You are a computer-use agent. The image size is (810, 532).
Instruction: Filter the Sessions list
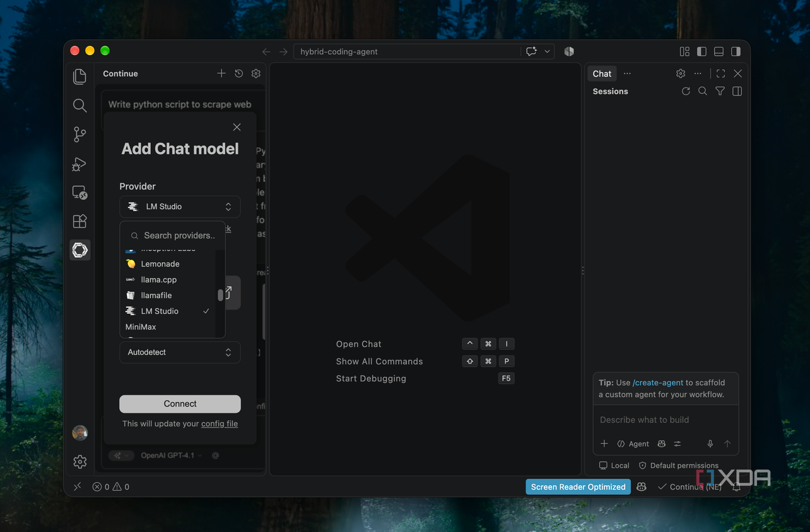tap(720, 91)
